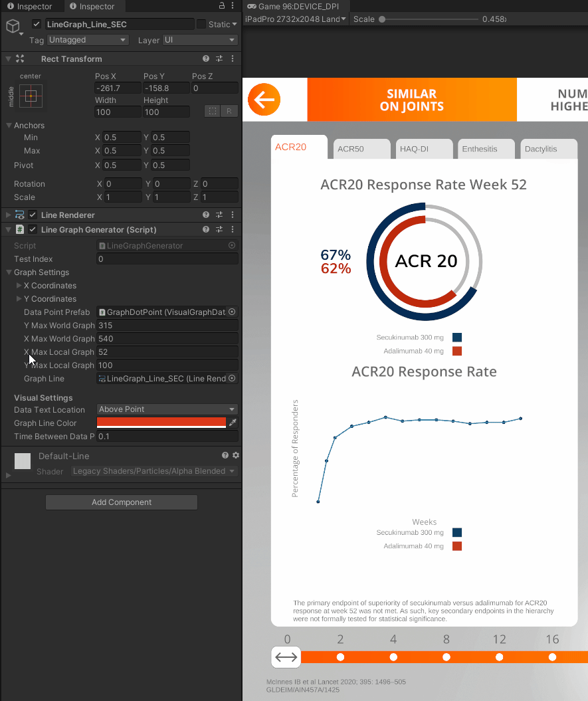Toggle the Static checkbox
The height and width of the screenshot is (701, 588).
click(201, 24)
